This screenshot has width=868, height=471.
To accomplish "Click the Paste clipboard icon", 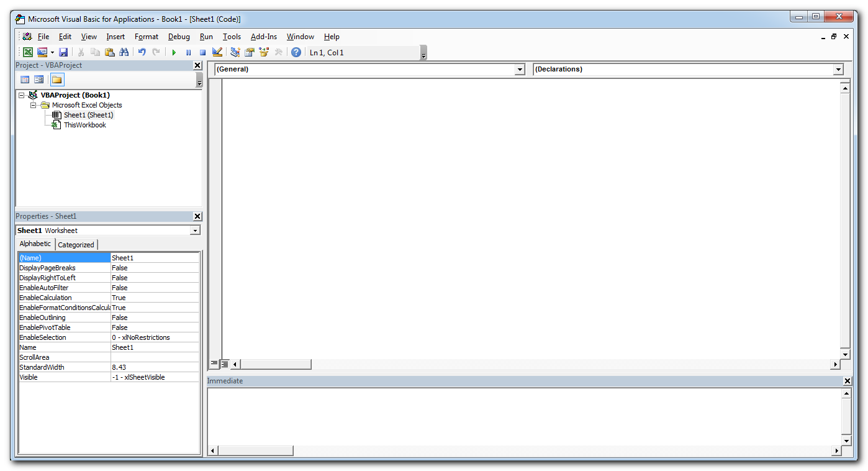I will pos(109,53).
